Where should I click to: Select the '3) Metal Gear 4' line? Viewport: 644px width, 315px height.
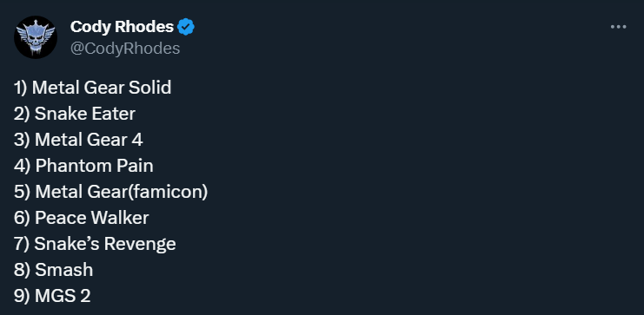point(78,140)
